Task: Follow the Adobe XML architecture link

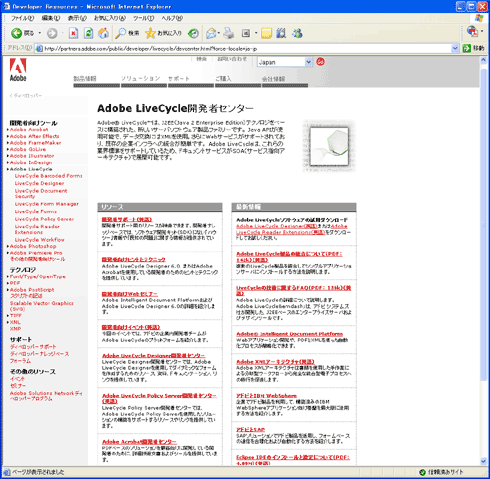Action: (x=275, y=362)
